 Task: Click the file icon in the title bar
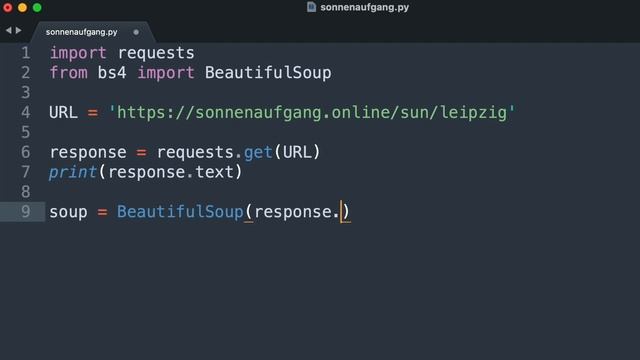[x=311, y=7]
